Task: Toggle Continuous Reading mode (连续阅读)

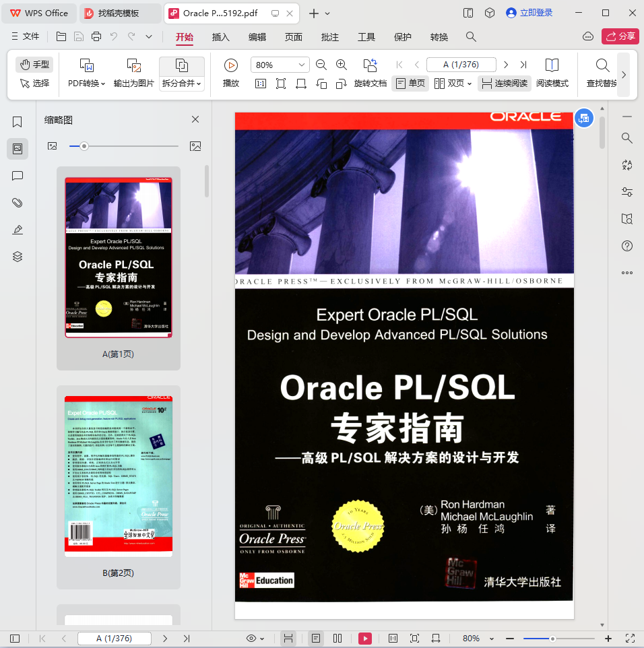Action: pyautogui.click(x=505, y=84)
